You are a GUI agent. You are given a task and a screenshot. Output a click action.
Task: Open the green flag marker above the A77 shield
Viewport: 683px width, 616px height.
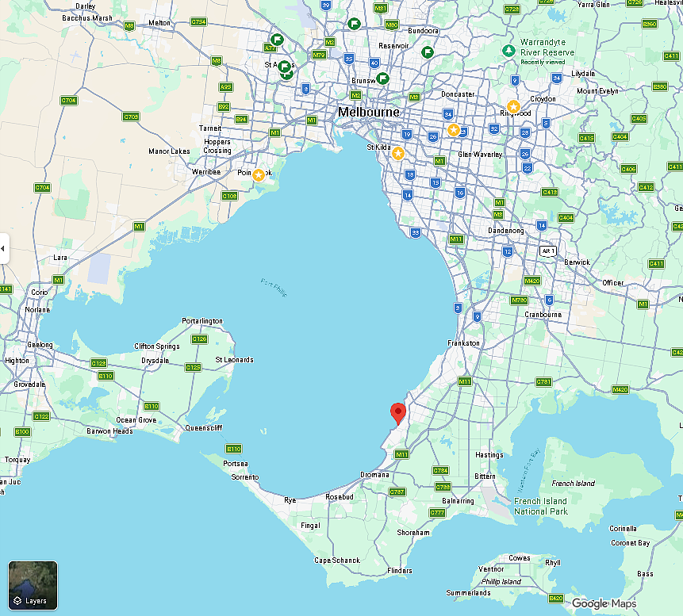pyautogui.click(x=277, y=40)
